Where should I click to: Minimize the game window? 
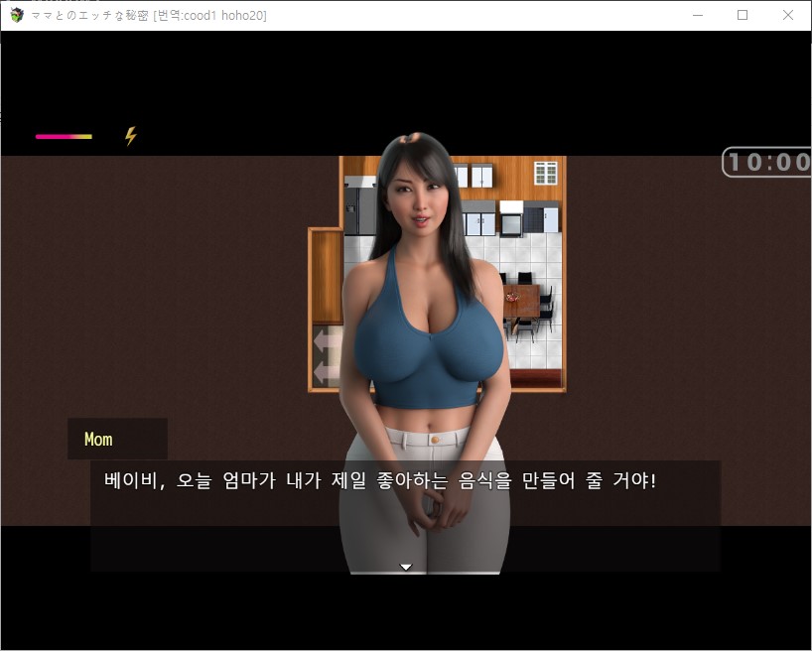tap(698, 15)
